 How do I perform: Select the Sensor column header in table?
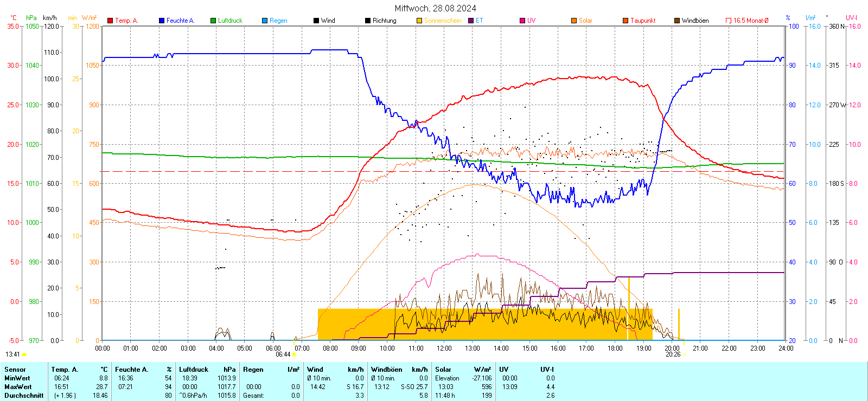(15, 370)
